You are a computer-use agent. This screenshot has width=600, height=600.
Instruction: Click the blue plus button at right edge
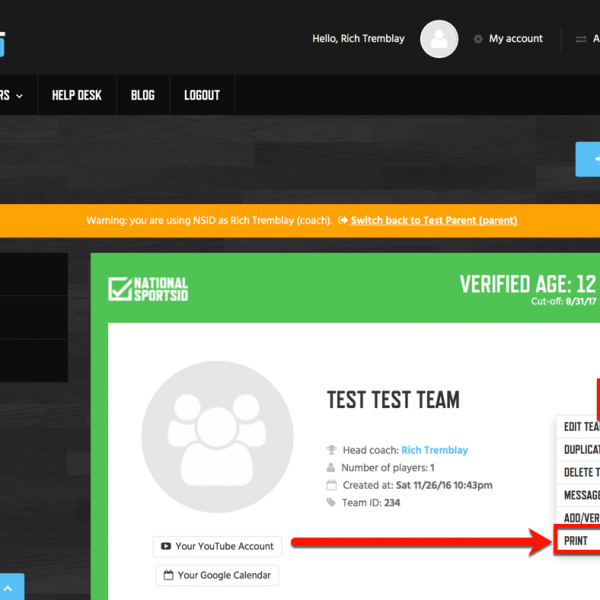click(588, 159)
